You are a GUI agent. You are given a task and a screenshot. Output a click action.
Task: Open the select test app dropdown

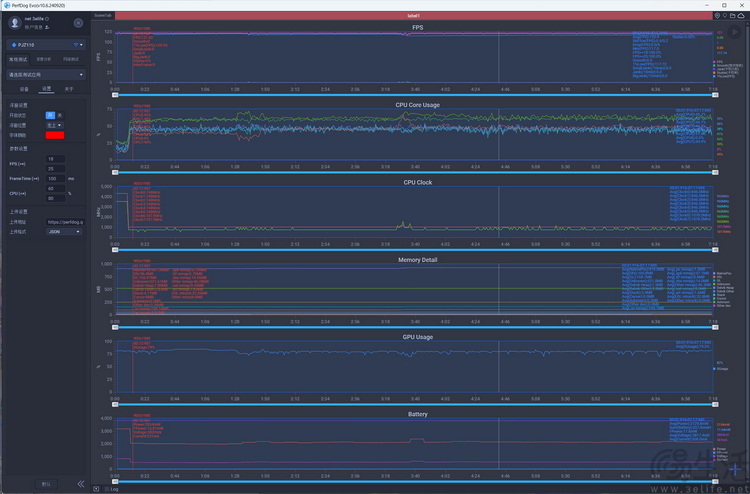click(x=46, y=75)
